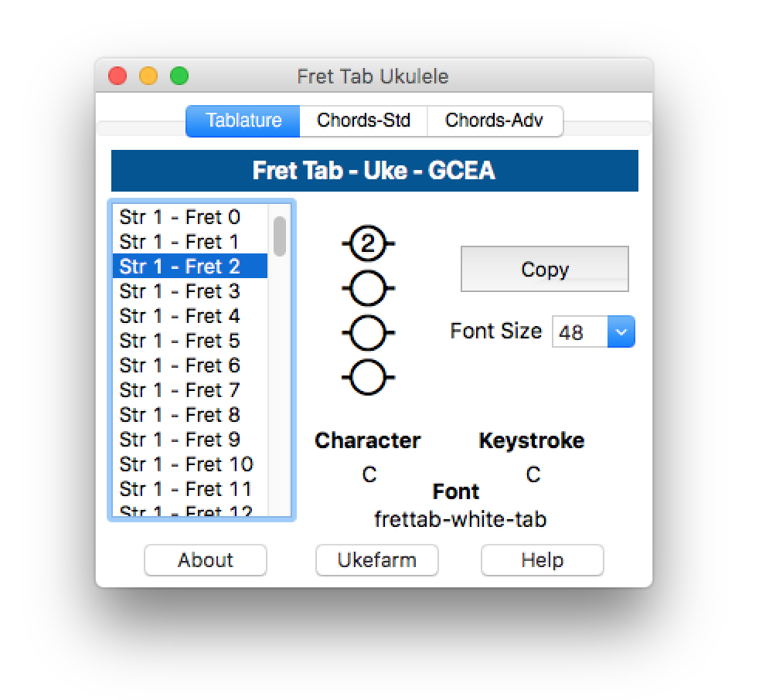Click the yellow minimize window button

(x=148, y=76)
